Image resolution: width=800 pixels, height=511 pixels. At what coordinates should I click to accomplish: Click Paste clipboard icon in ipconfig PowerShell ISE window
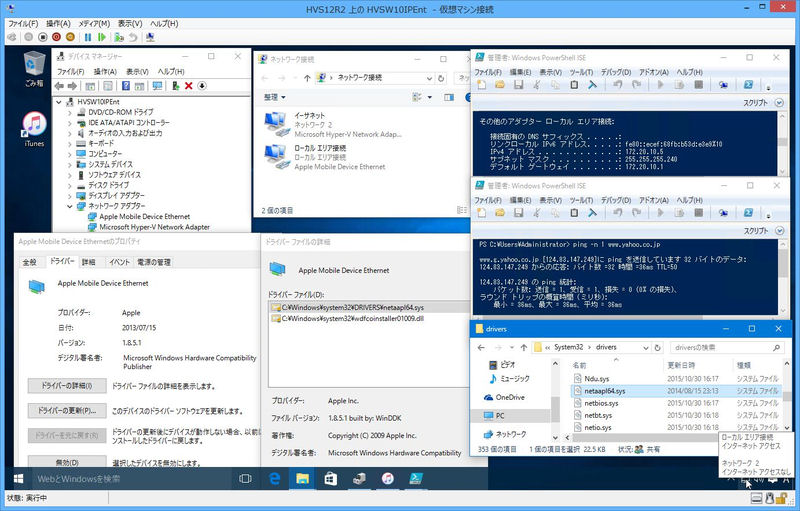click(573, 85)
